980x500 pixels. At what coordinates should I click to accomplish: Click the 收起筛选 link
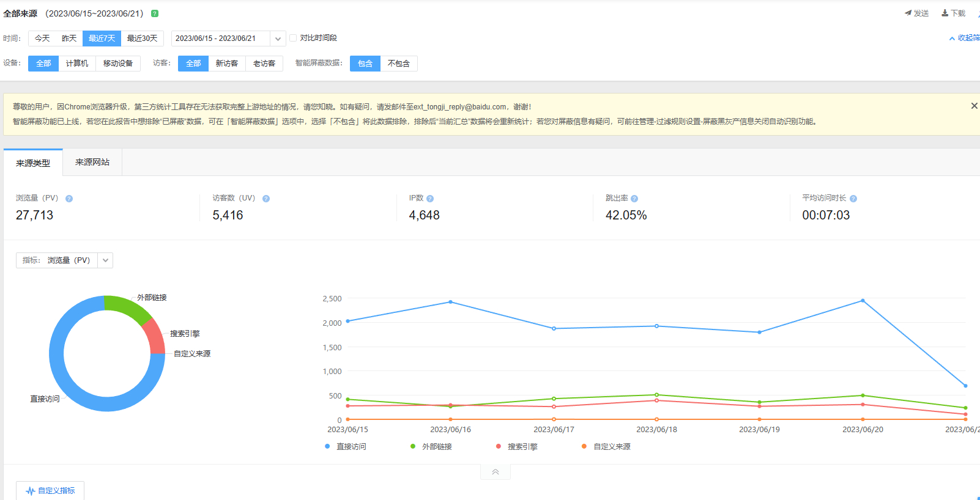pos(968,38)
